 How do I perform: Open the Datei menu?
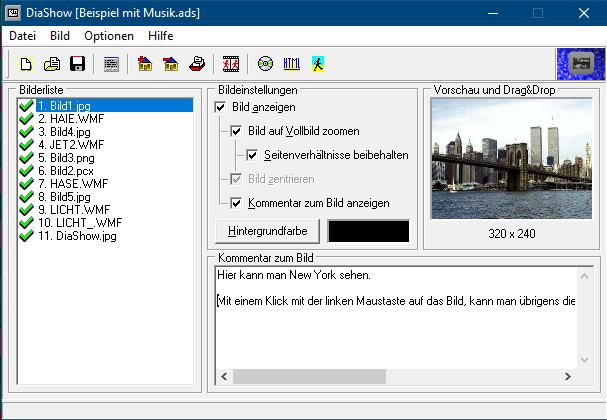(x=23, y=35)
